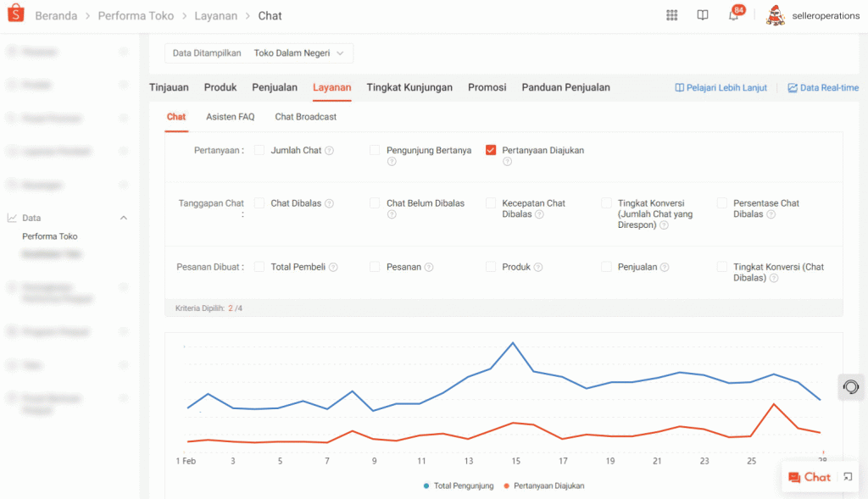Screen dimensions: 868x499
Task: Tick the Chat Dibalas checkbox
Action: click(259, 203)
